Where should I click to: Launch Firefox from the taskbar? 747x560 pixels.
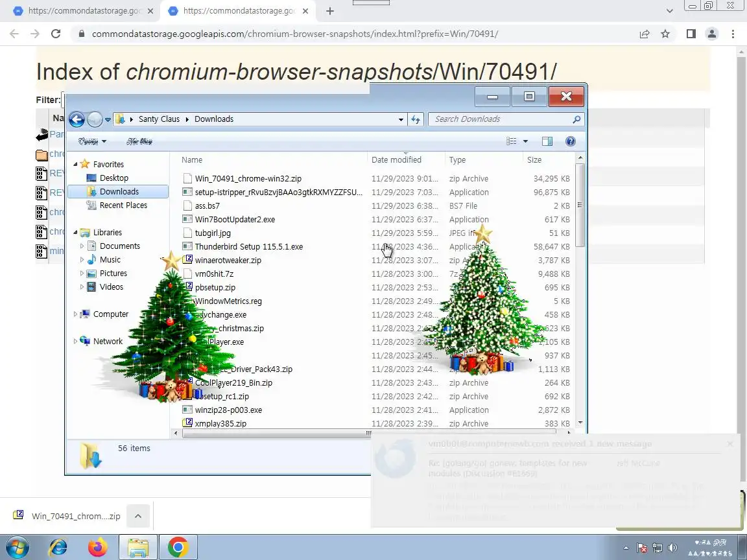pos(98,548)
